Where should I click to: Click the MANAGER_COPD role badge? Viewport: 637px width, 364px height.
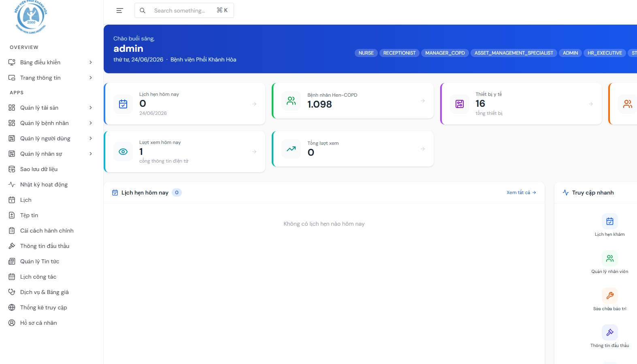click(445, 53)
